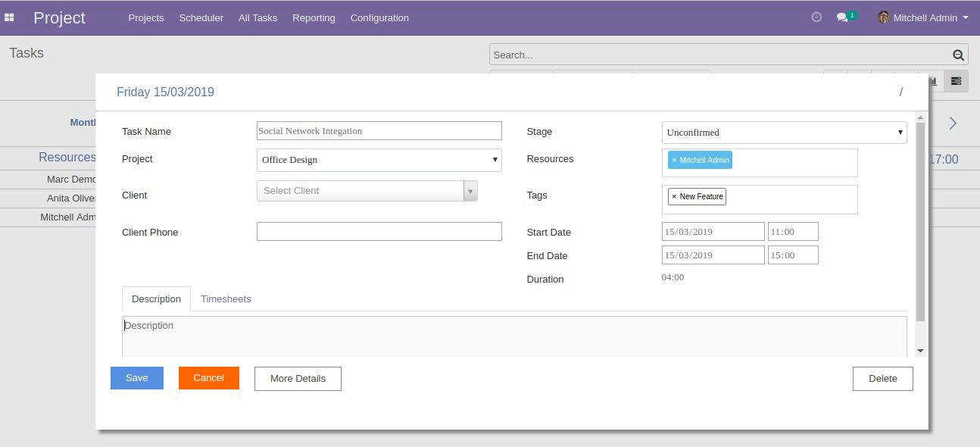The width and height of the screenshot is (980, 447).
Task: Switch to the scheduler timeline view icon
Action: (956, 81)
